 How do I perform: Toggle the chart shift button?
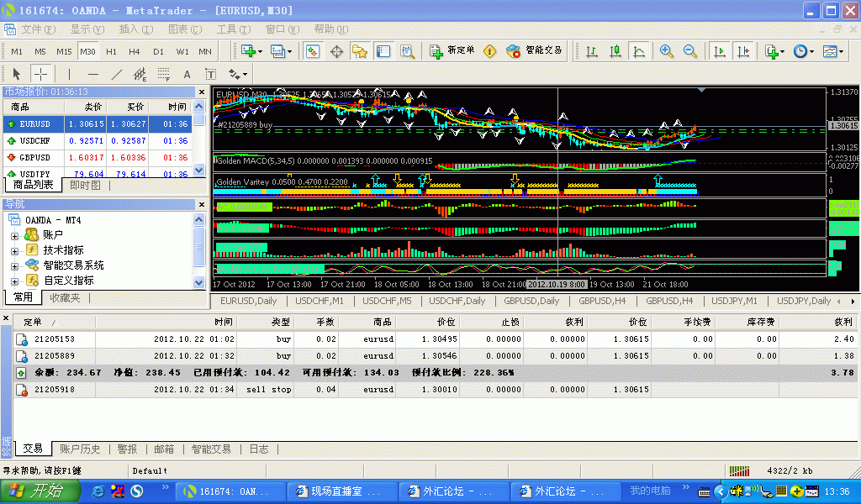742,51
